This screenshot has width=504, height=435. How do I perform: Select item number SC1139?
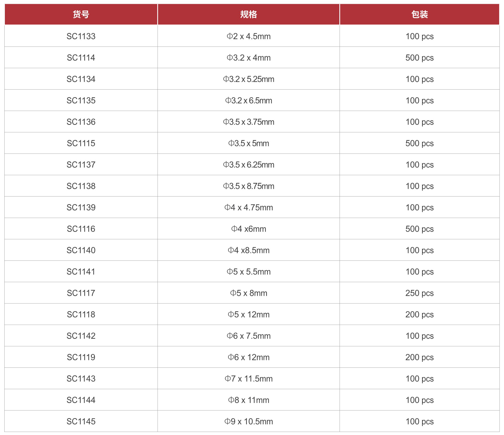click(81, 208)
